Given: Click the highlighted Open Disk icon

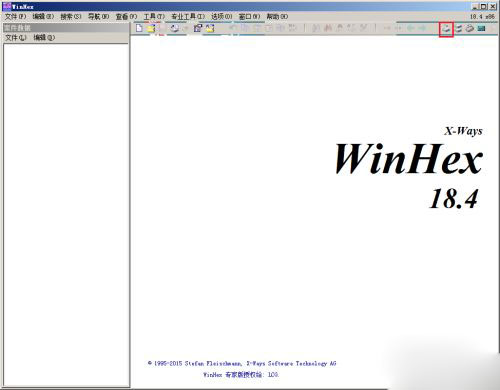Looking at the screenshot, I should [x=446, y=29].
